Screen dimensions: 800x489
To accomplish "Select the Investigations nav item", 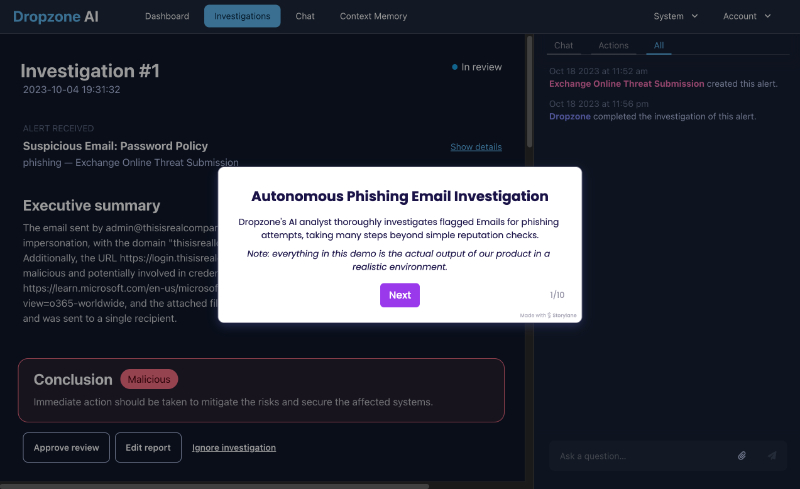I will tap(242, 16).
